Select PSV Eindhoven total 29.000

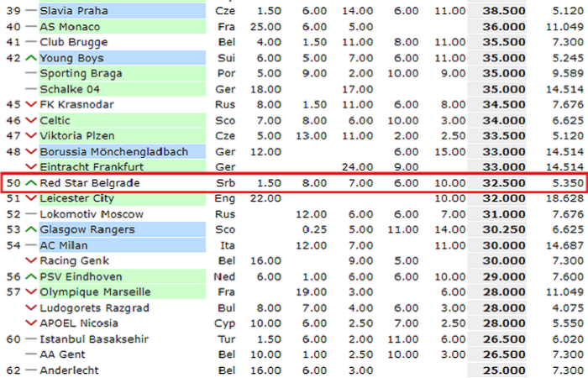tap(504, 276)
